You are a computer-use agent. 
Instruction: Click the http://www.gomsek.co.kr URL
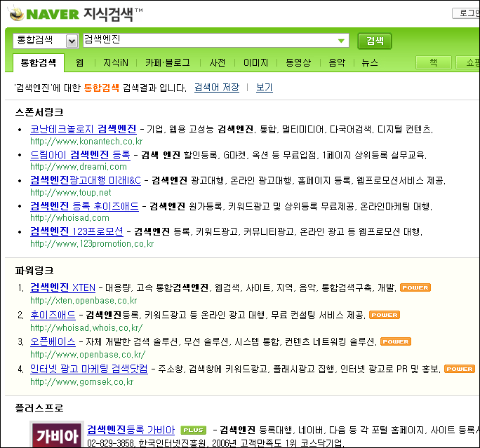[81, 382]
